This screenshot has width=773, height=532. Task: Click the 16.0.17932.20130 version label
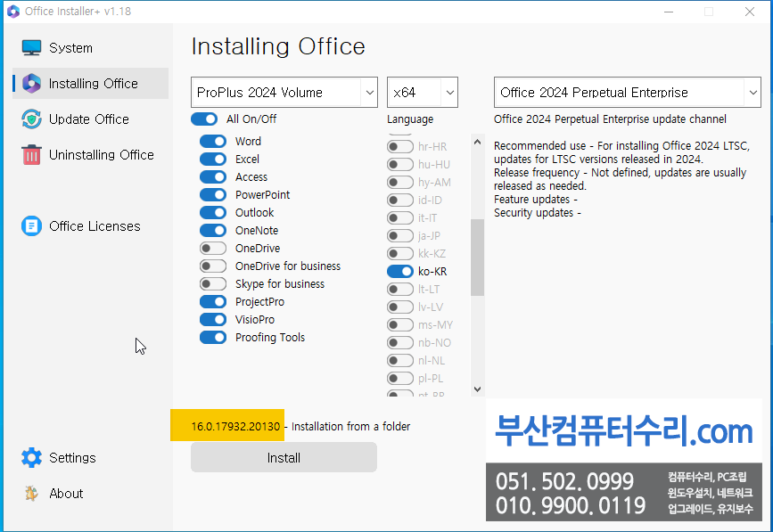pos(235,427)
